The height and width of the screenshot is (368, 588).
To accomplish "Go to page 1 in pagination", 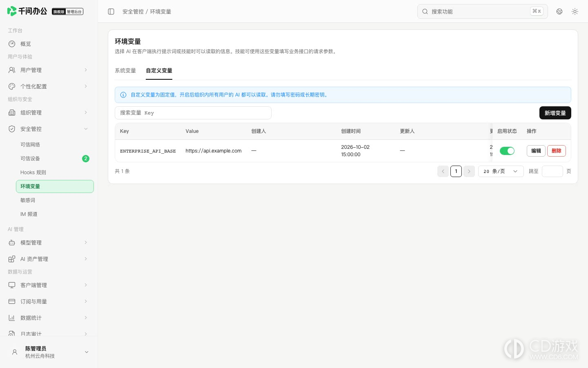I will click(x=456, y=171).
